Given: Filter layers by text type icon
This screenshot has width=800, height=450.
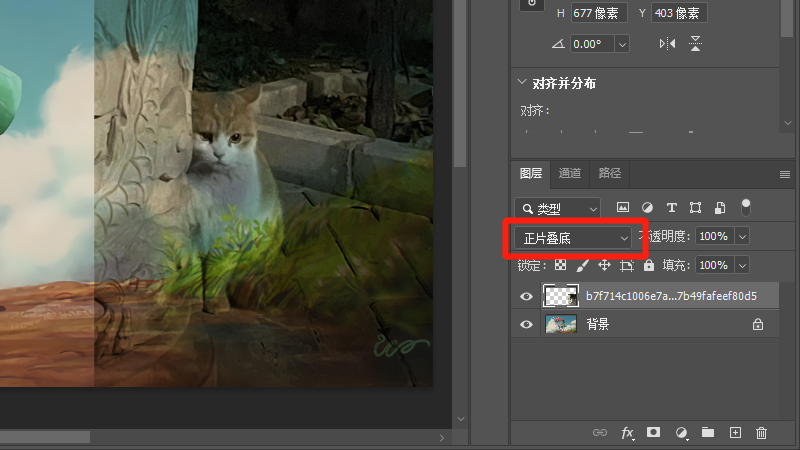Looking at the screenshot, I should tap(672, 208).
